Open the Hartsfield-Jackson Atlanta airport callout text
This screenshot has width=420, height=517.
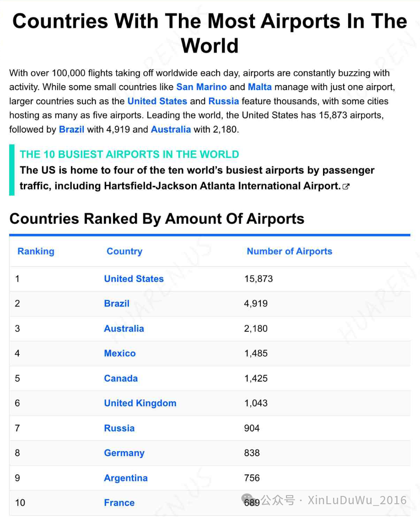pyautogui.click(x=197, y=178)
